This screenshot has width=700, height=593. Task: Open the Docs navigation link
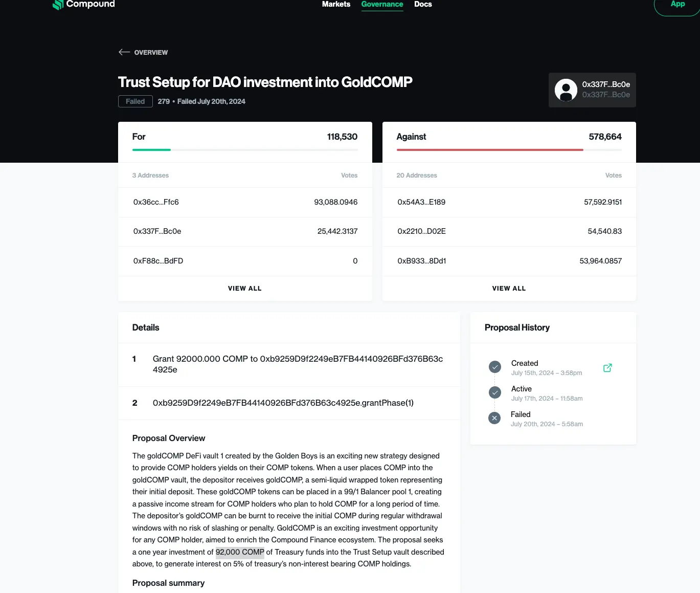click(423, 5)
